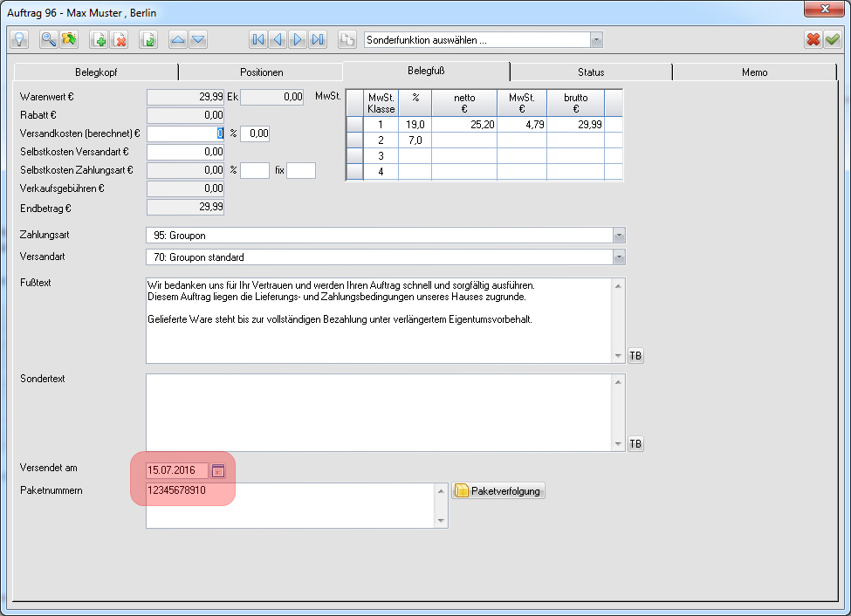Click the Selbstkosten Versandart field
Screen dimensions: 851x616
tap(186, 152)
